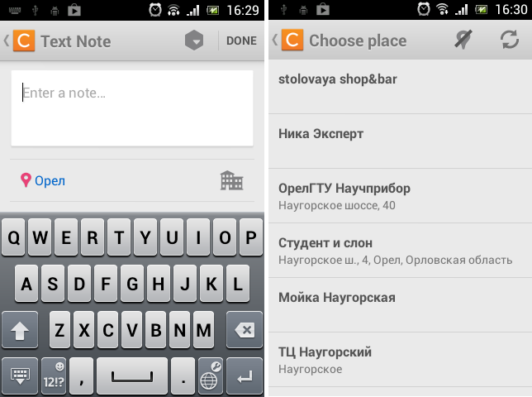Tap the U key on keyboard
This screenshot has width=532, height=397.
pos(172,237)
